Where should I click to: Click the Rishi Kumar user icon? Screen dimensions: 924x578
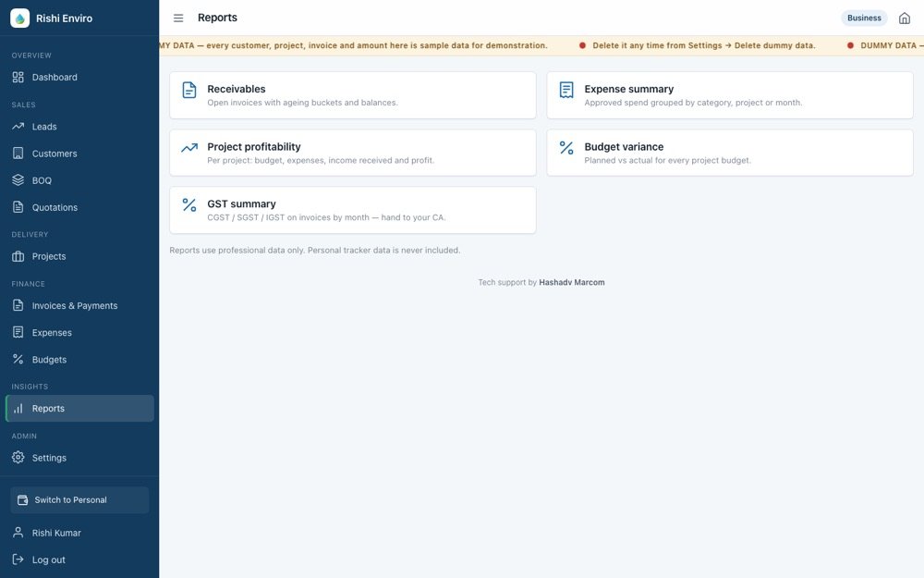18,533
